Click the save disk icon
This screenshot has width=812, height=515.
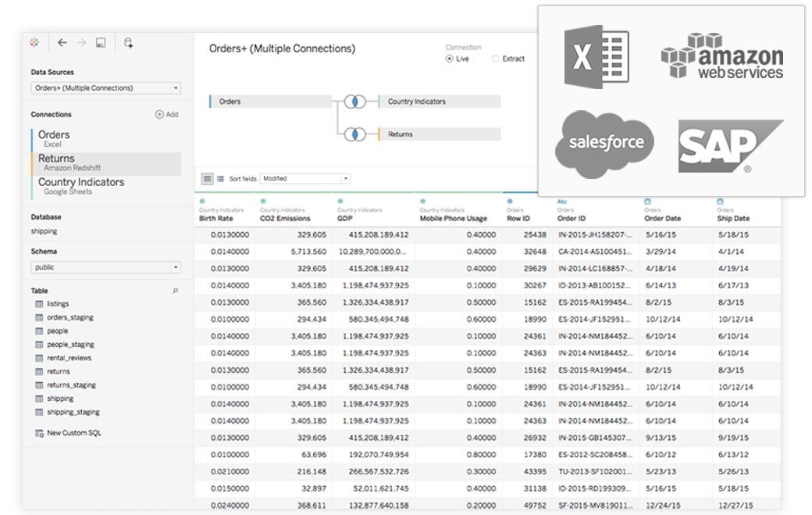pyautogui.click(x=101, y=42)
